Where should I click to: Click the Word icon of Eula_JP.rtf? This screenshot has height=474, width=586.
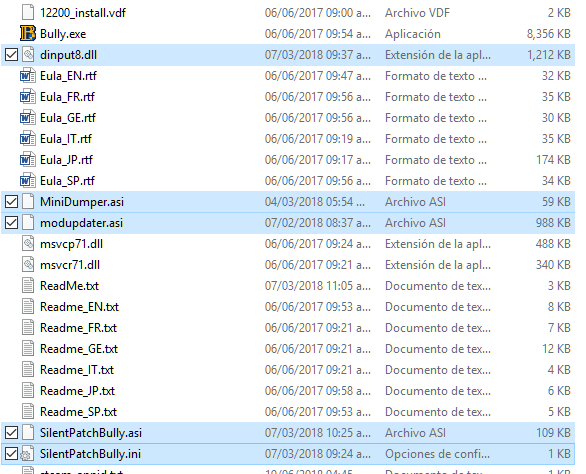pos(28,160)
